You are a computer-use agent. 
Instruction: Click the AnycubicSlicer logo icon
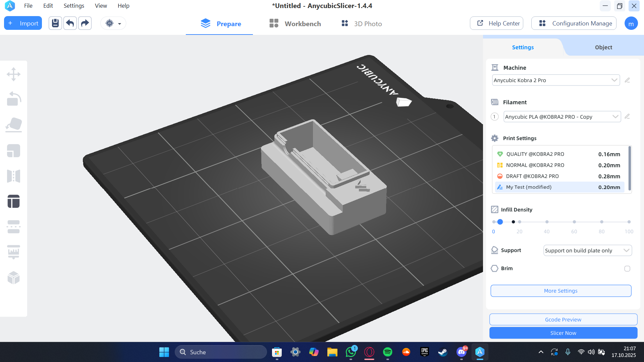(x=10, y=6)
